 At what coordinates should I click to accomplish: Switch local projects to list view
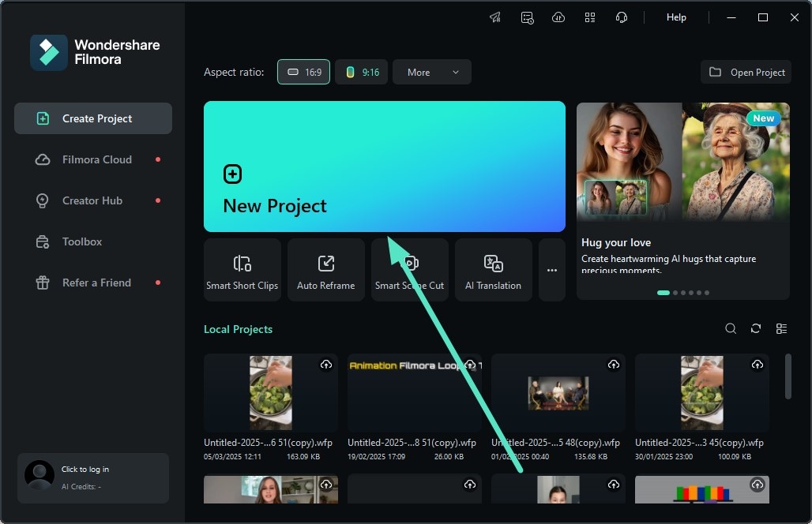781,328
